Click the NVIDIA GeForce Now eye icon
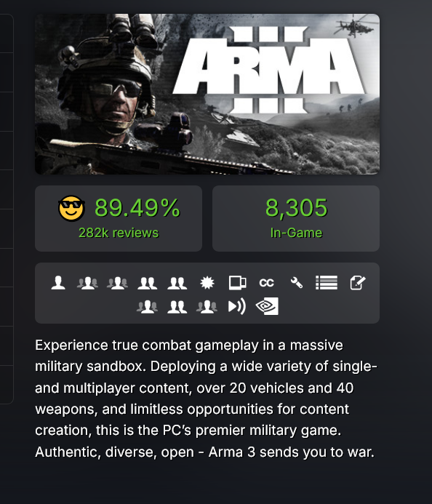This screenshot has height=504, width=432. click(267, 306)
